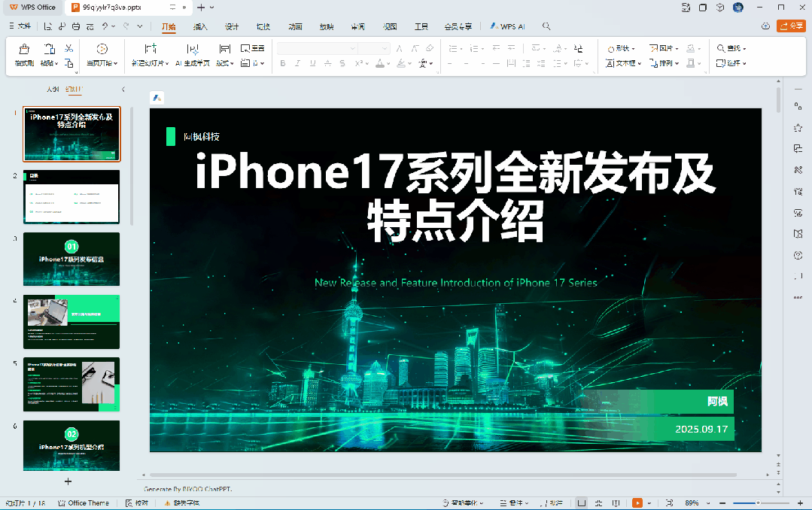Open the Tools (工具) ribbon tab

(x=421, y=26)
